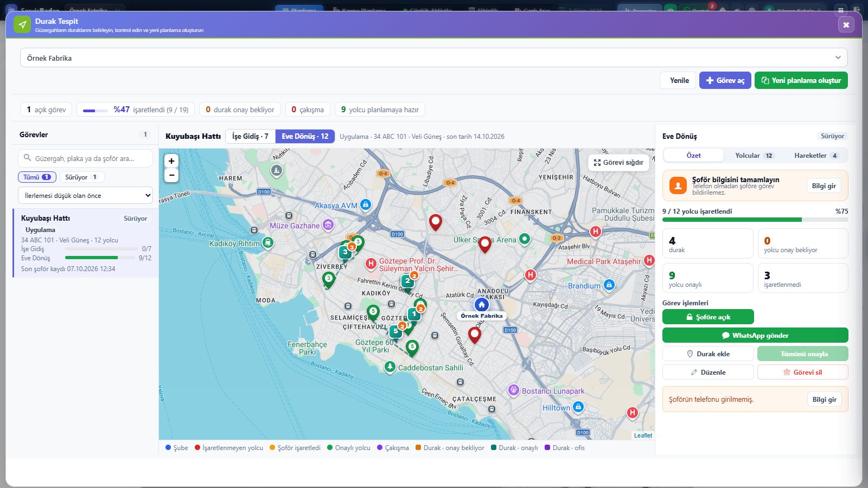The height and width of the screenshot is (488, 868).
Task: Zoom out on the map
Action: [171, 175]
